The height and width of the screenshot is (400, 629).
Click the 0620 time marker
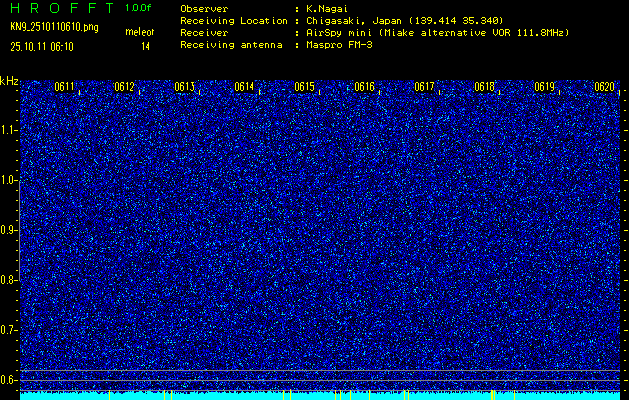[x=604, y=87]
